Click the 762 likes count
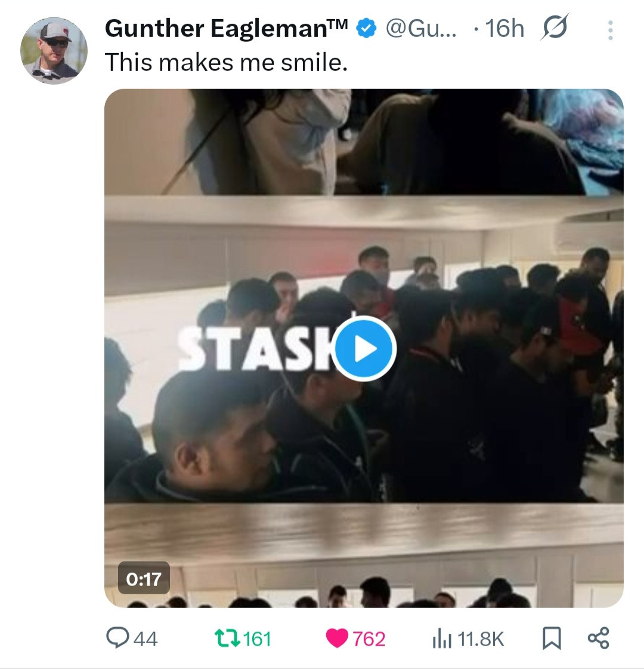 369,639
